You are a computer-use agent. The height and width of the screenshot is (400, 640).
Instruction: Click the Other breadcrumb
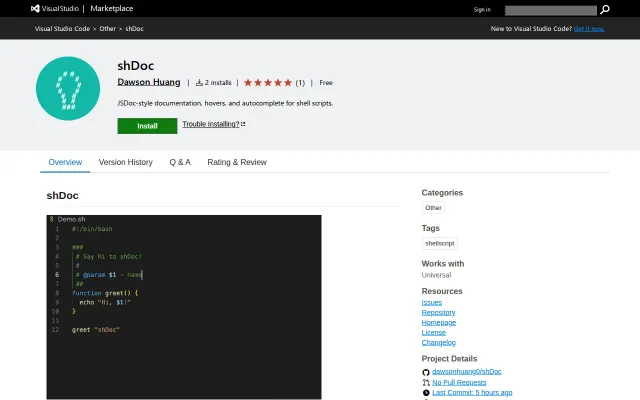108,29
